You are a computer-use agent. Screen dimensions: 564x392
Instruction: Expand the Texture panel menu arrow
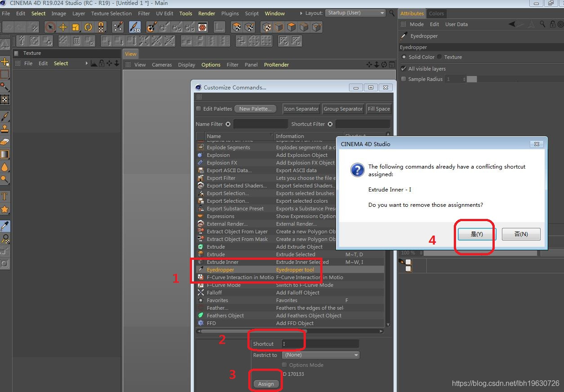(x=87, y=63)
